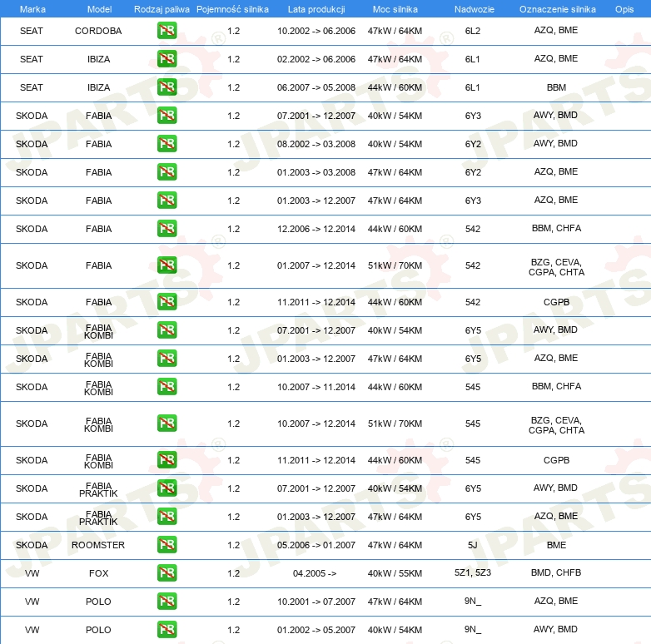Click the '06.2007 -> 05.2008' production years cell

(316, 87)
